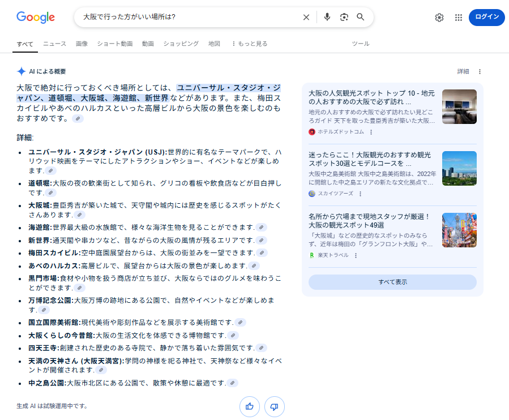Open options menu for スカイツアーズ source
Screen dimensions: 509x420
pos(360,194)
